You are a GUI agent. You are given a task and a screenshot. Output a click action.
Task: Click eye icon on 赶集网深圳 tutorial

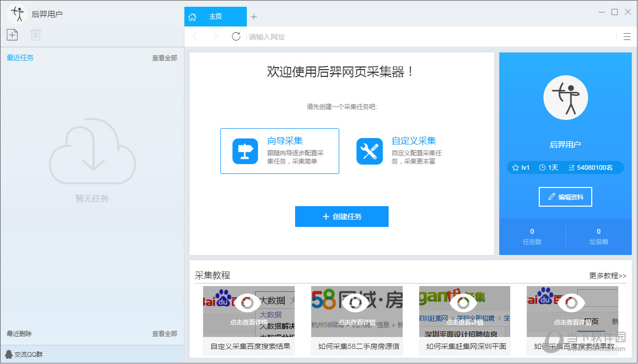pos(463,303)
